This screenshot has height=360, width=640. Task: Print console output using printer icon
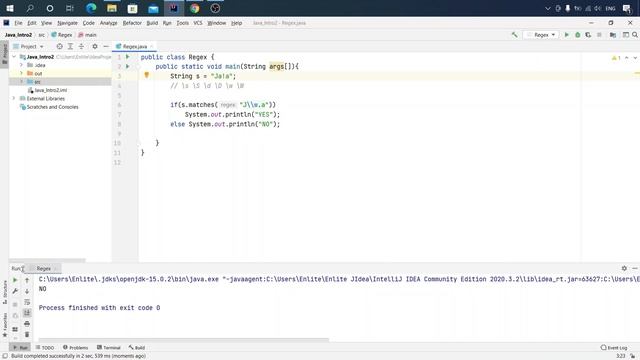[27, 324]
